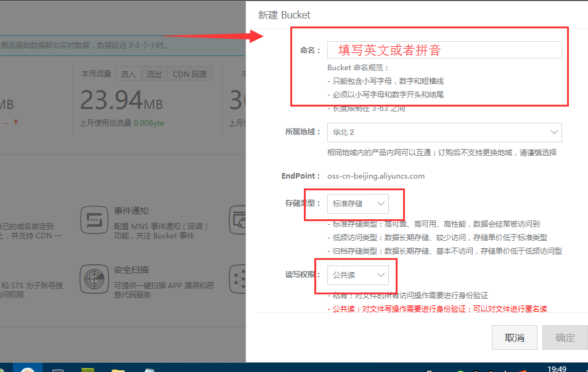The width and height of the screenshot is (588, 372).
Task: Click the 公共读 red description line
Action: 437,309
